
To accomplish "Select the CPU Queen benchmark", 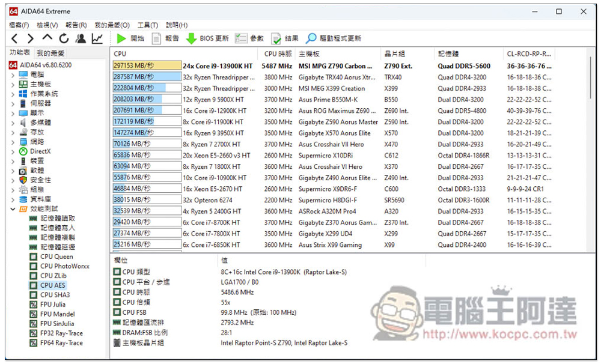I will pyautogui.click(x=51, y=256).
